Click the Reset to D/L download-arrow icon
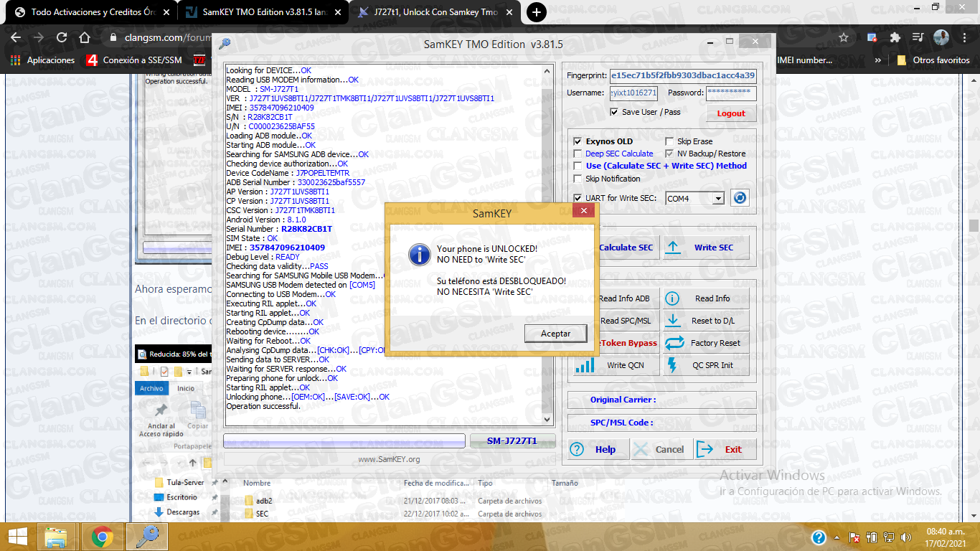The image size is (980, 551). 673,321
